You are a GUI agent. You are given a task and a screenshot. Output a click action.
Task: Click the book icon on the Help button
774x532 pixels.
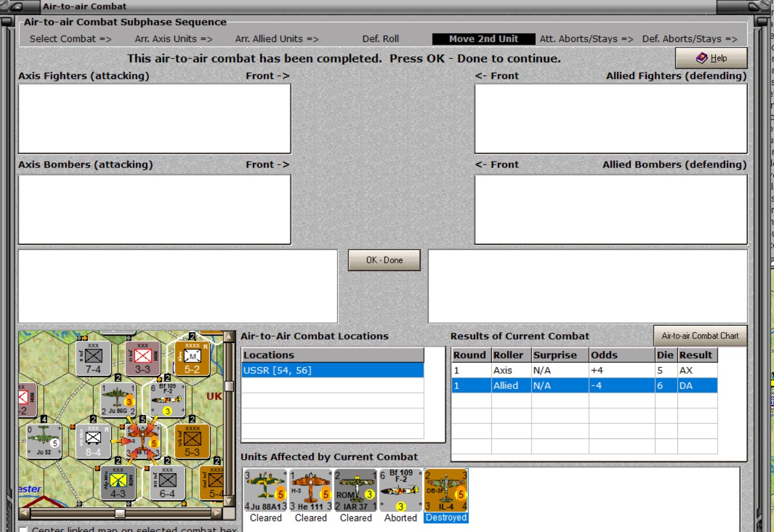point(701,58)
